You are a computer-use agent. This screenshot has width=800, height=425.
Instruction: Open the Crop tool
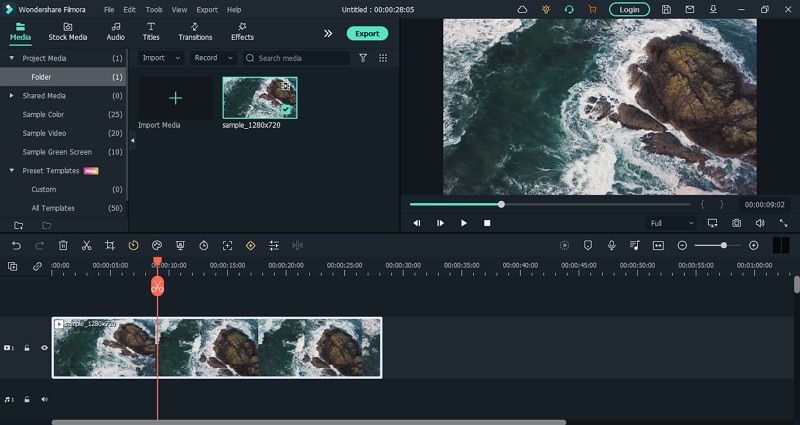tap(110, 246)
